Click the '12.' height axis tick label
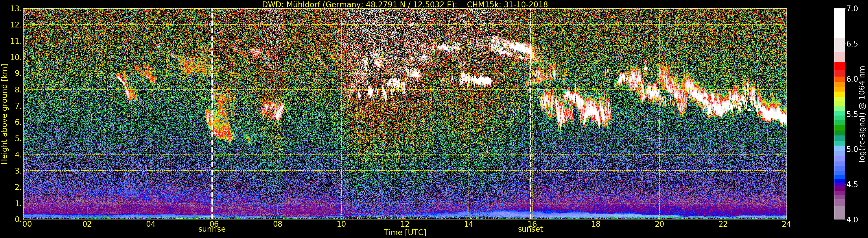 [16, 25]
